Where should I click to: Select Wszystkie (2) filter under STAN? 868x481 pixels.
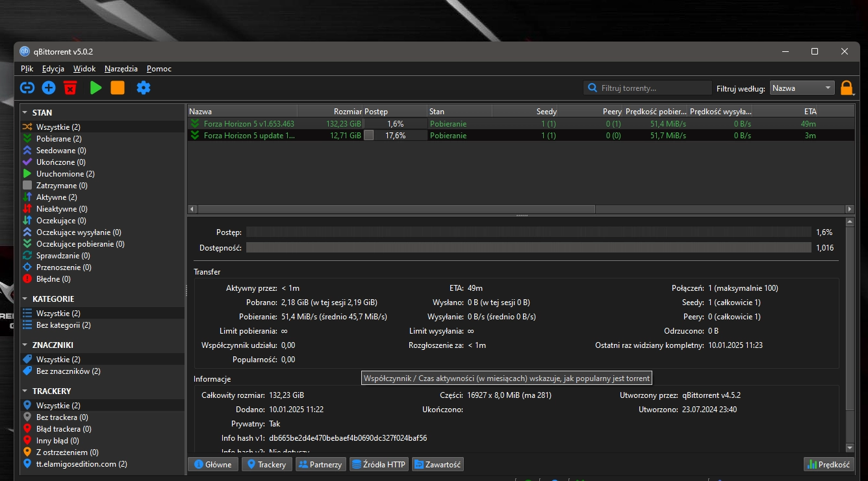pos(103,127)
